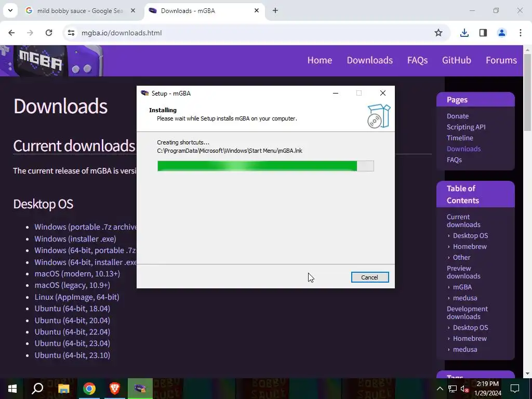This screenshot has width=532, height=399.
Task: Open FAQs link in Pages sidebar
Action: pos(454,159)
